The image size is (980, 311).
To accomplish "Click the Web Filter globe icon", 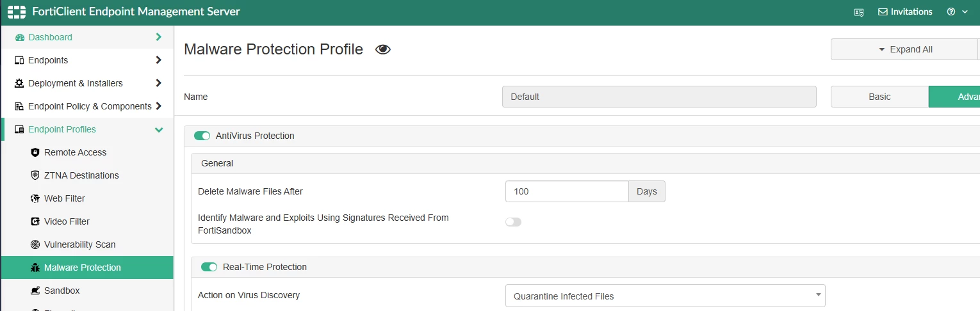I will click(x=35, y=198).
